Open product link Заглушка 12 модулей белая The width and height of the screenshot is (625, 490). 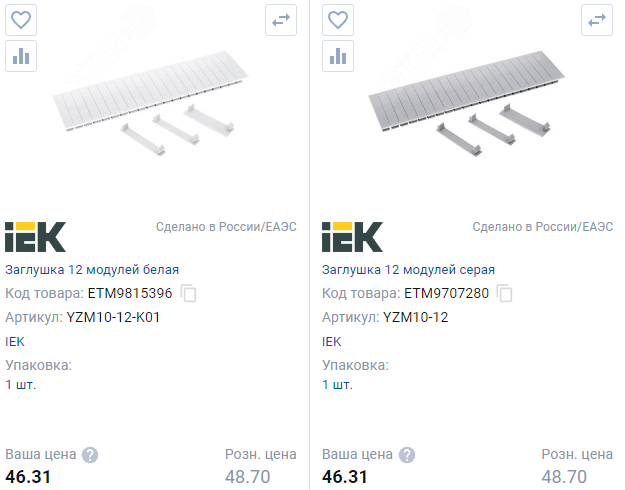pos(92,270)
